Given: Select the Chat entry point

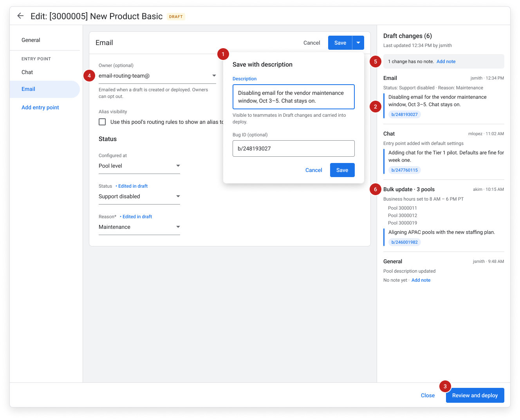Looking at the screenshot, I should pos(27,72).
